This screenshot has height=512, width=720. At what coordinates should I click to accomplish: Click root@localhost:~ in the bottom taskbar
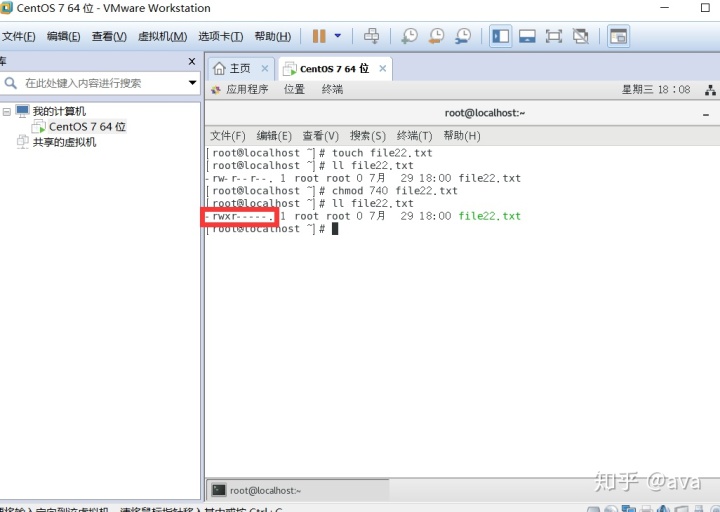point(298,490)
